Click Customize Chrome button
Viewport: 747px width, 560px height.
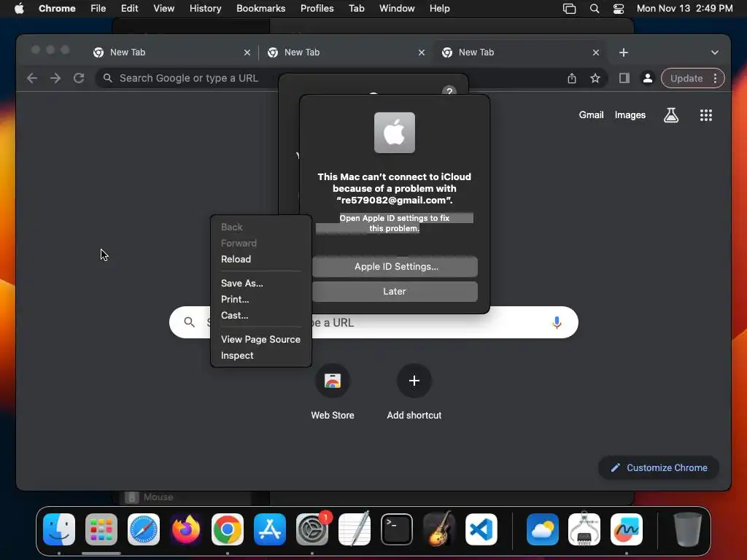tap(659, 467)
